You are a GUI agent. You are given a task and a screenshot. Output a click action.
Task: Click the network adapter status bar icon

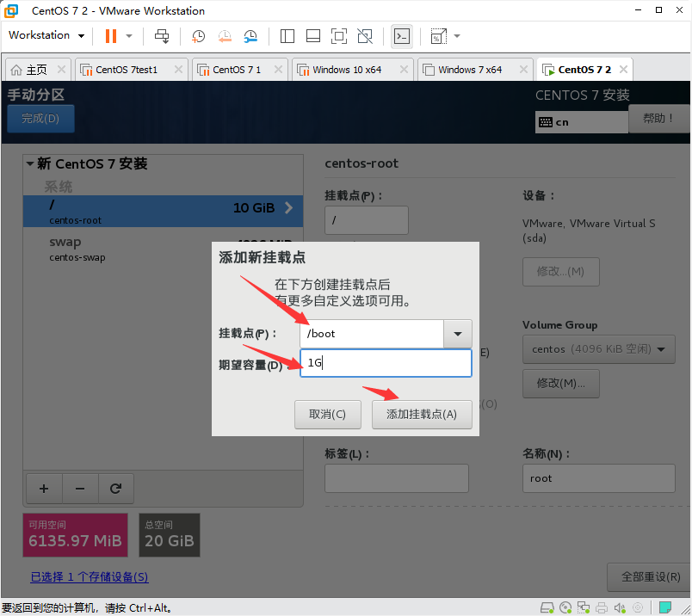tap(584, 608)
